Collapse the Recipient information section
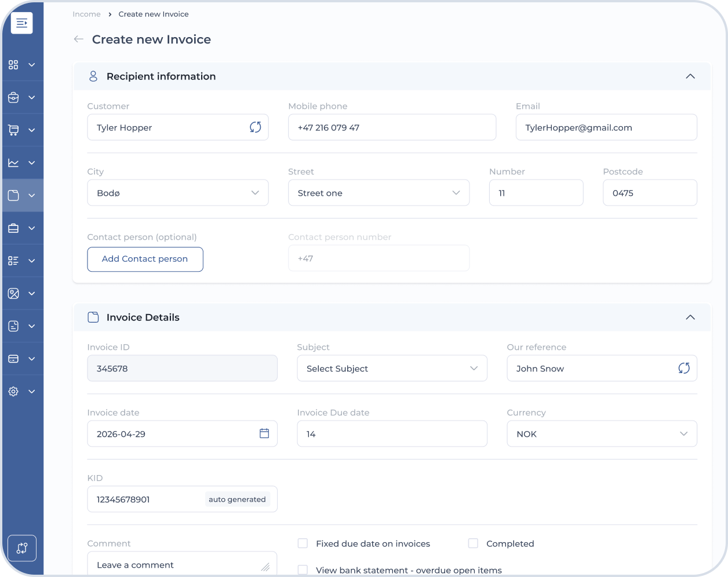Screen dimensions: 728x577 (690, 76)
